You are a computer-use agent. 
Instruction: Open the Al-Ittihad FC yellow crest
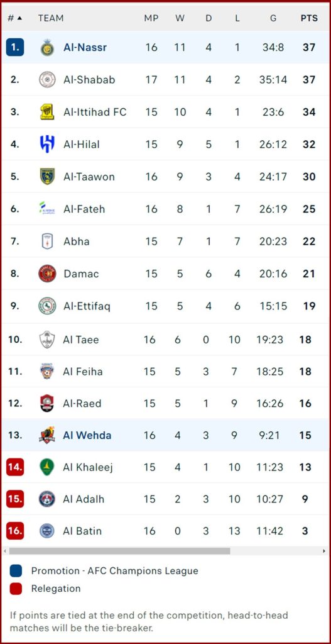[x=47, y=112]
